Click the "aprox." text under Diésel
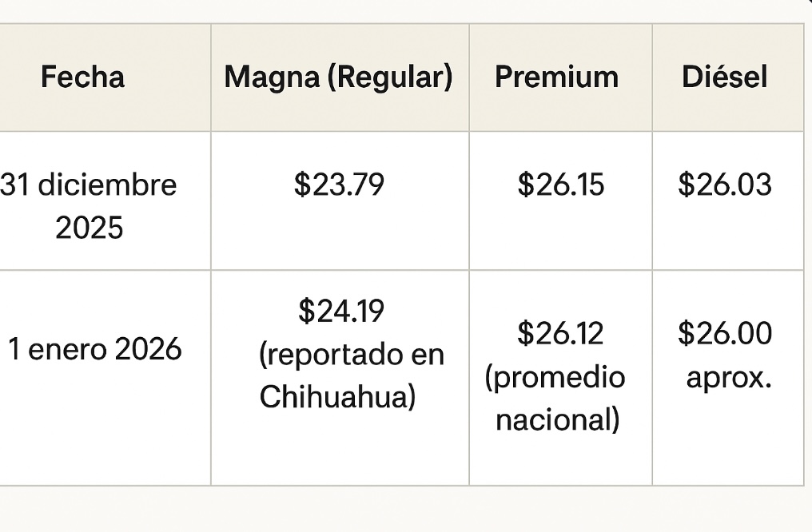 click(728, 376)
